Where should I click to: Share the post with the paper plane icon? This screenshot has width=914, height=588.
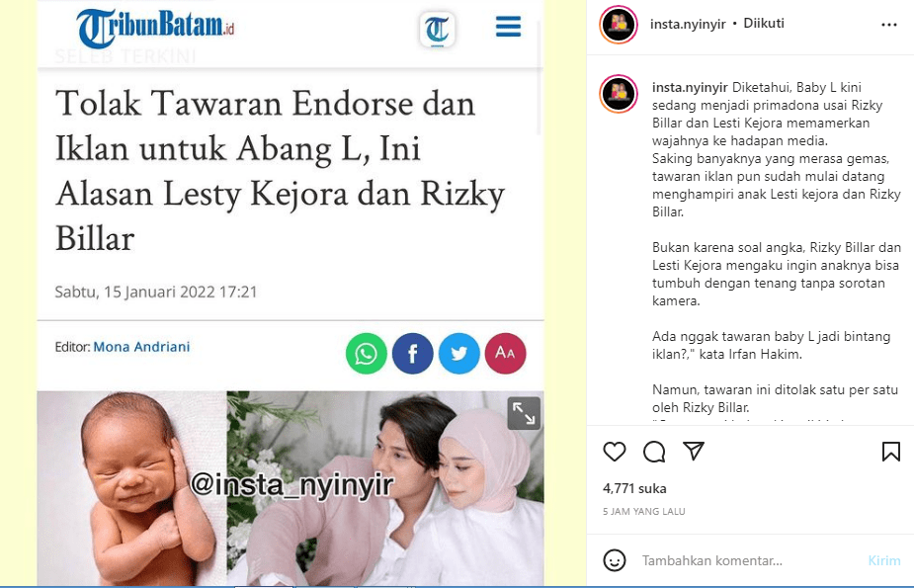694,451
